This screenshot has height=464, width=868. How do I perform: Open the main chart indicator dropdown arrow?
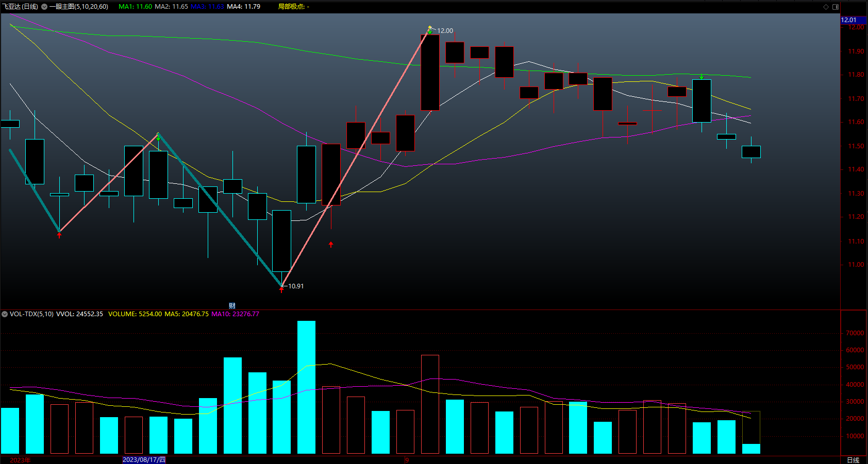pyautogui.click(x=44, y=7)
